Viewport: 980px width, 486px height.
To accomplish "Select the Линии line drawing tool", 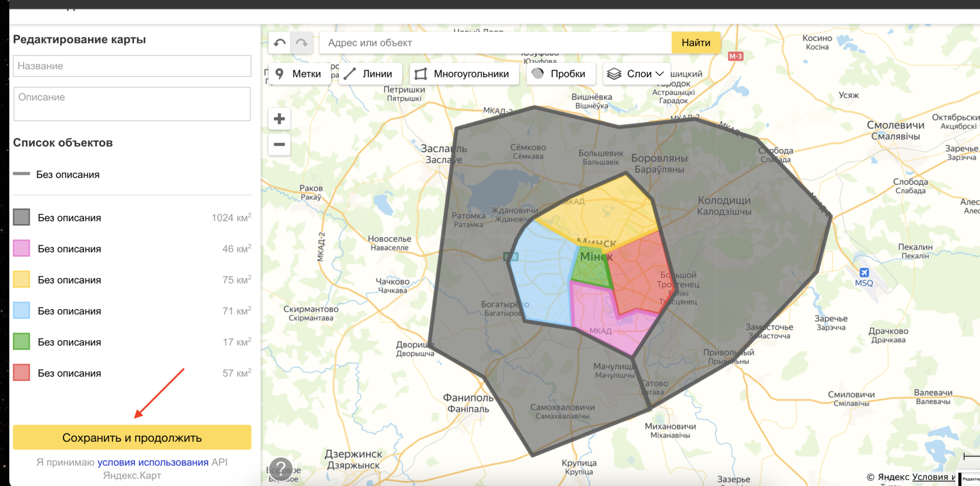I will point(369,74).
